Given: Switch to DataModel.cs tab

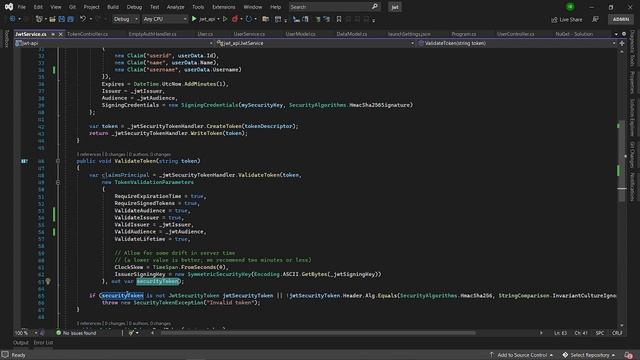Looking at the screenshot, I should coord(351,34).
